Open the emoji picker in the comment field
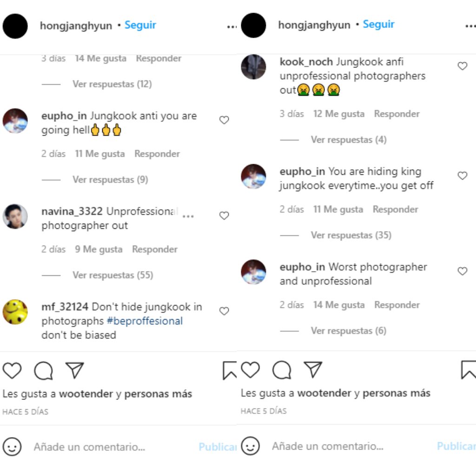The image size is (476, 465). 13,446
